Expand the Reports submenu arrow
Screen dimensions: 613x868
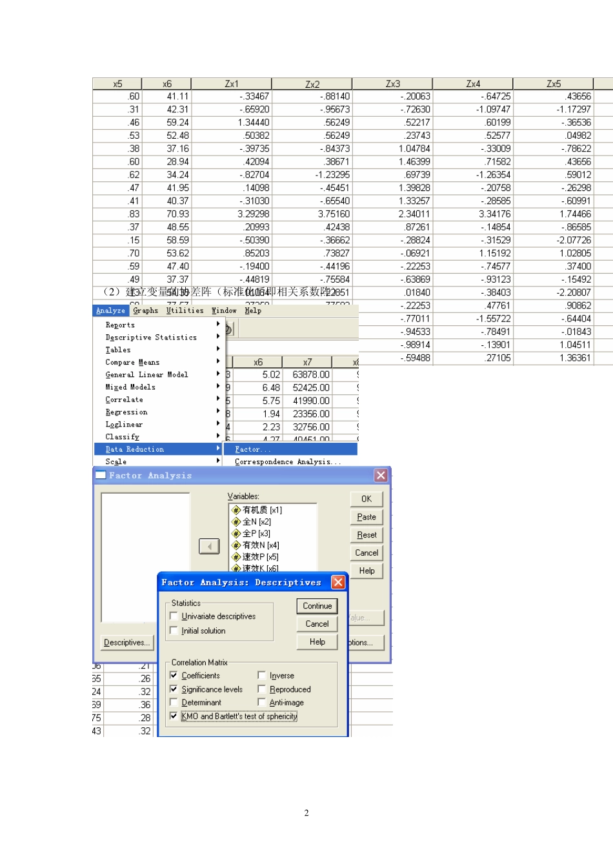click(218, 325)
